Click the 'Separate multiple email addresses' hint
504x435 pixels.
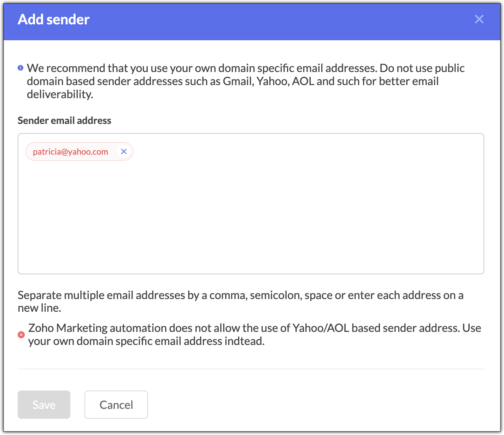[x=240, y=295]
